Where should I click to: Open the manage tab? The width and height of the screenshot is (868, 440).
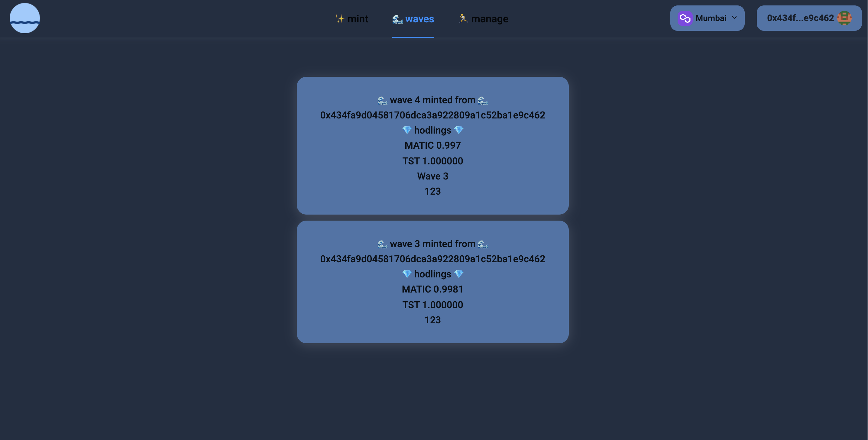[x=483, y=19]
